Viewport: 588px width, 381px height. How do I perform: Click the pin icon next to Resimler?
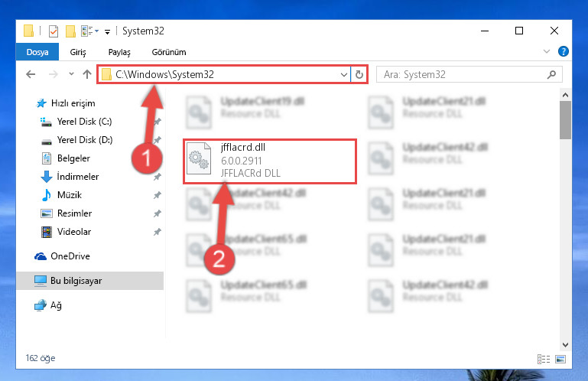157,213
